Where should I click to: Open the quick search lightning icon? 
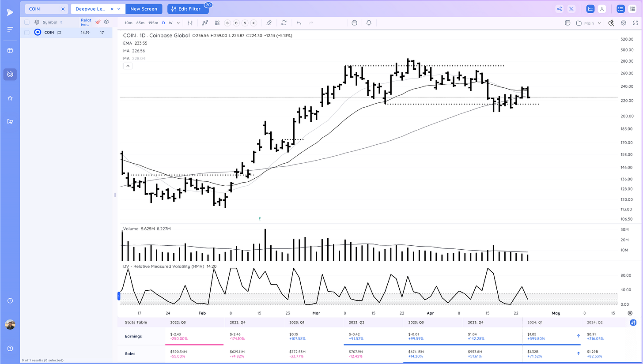(x=612, y=23)
